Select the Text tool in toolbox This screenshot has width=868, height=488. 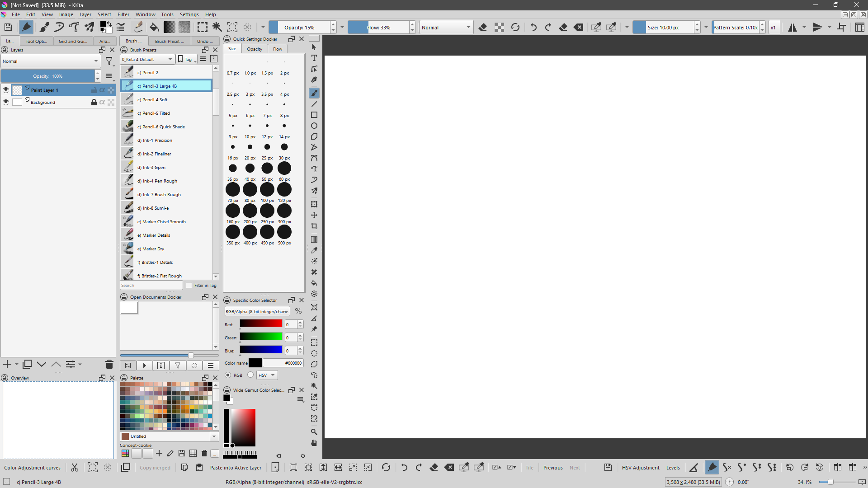coord(314,58)
